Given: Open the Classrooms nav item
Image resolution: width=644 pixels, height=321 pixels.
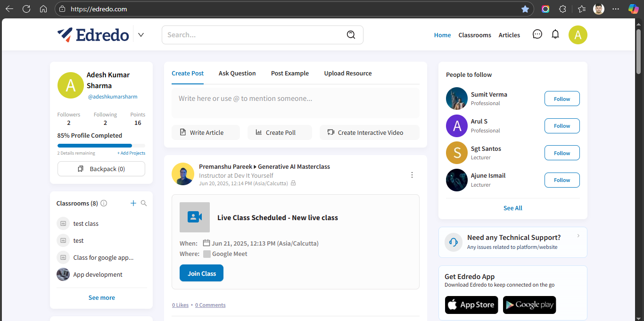Looking at the screenshot, I should tap(475, 35).
